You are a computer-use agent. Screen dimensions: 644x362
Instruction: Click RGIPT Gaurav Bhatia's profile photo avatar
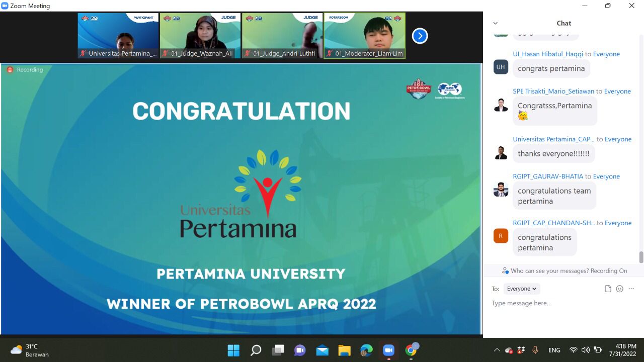pos(501,190)
